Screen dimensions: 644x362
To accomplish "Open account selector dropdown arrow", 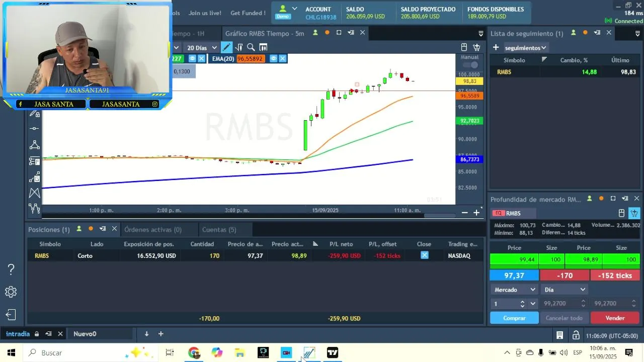I will pos(294,9).
